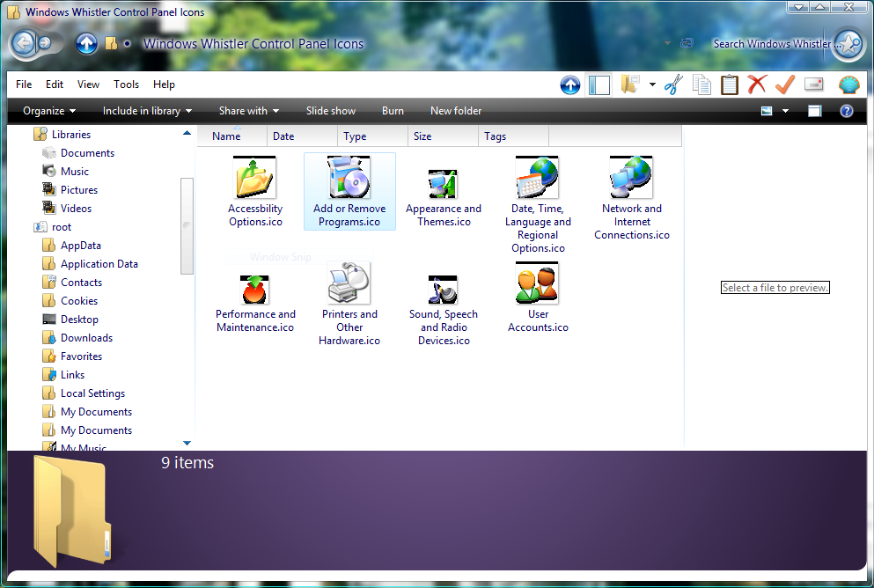
Task: Click the Help question mark button
Action: click(x=847, y=111)
